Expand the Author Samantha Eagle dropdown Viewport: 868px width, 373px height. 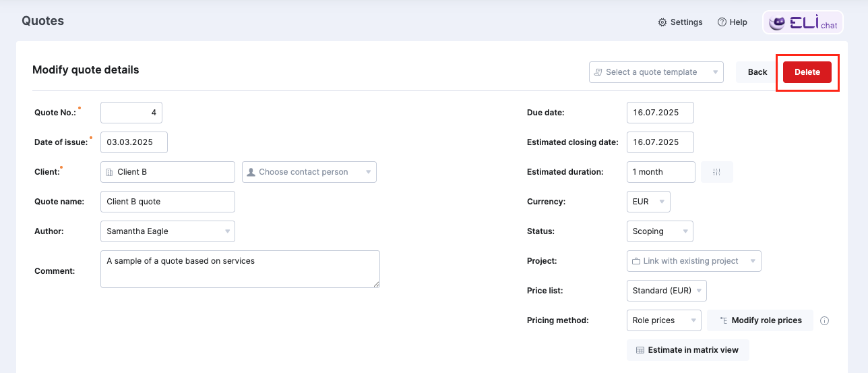point(168,231)
